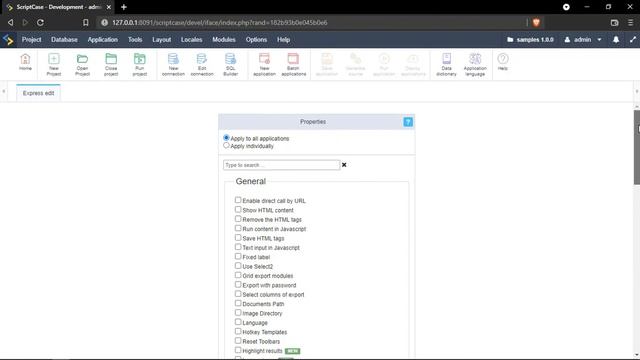Create a New application from toolbar
This screenshot has width=640, height=360.
264,64
